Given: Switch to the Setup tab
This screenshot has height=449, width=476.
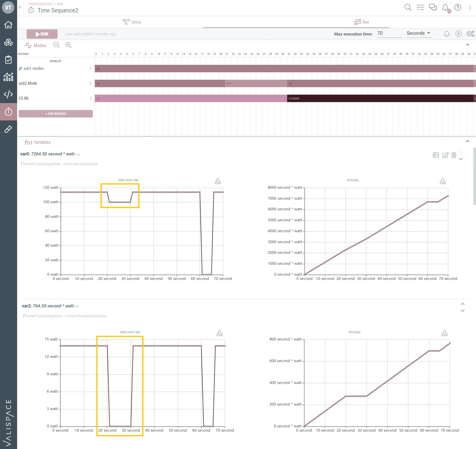Looking at the screenshot, I should [x=132, y=22].
